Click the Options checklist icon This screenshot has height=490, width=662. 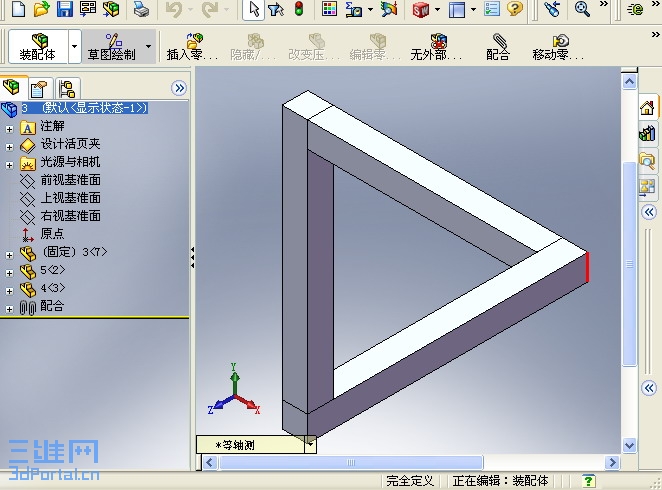pyautogui.click(x=492, y=8)
